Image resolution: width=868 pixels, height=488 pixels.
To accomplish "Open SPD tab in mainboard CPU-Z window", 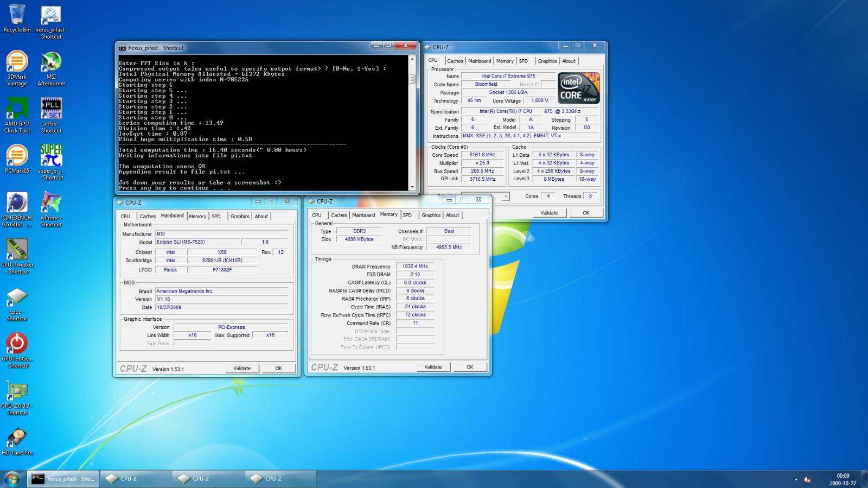I will (x=216, y=216).
